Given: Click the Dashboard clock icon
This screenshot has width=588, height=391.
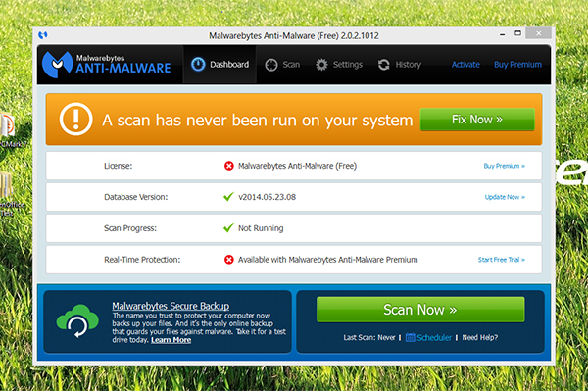Looking at the screenshot, I should (x=198, y=65).
